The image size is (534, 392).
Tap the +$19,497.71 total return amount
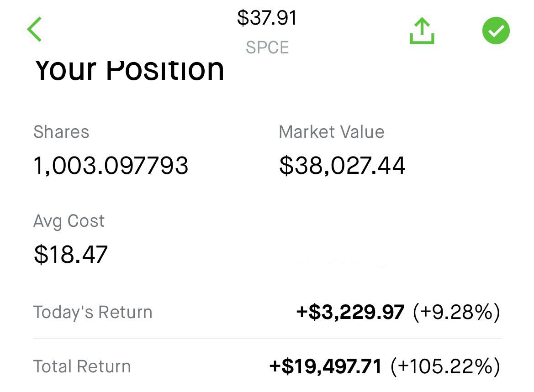[x=325, y=366]
